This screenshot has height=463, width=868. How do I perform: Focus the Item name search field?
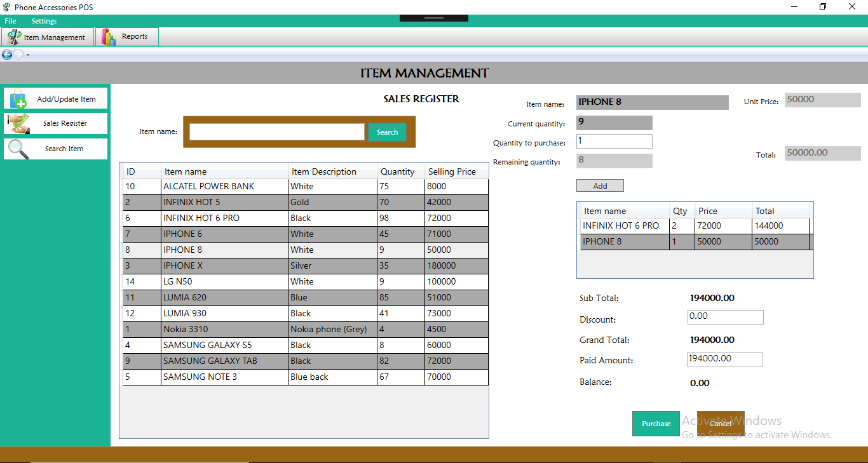tap(277, 131)
